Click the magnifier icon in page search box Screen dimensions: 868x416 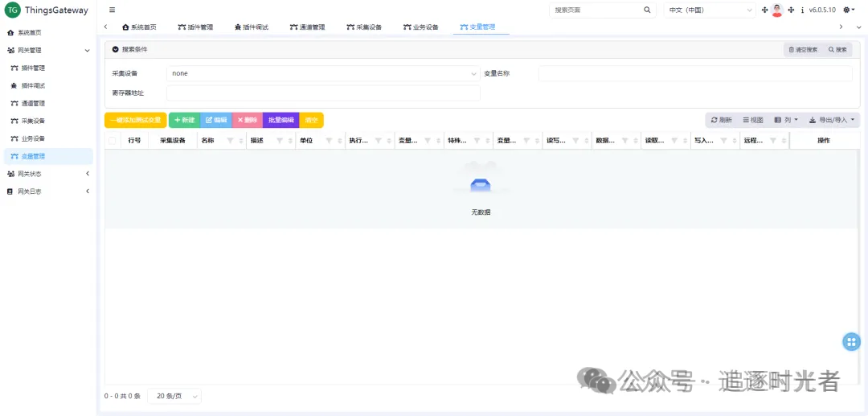tap(647, 10)
